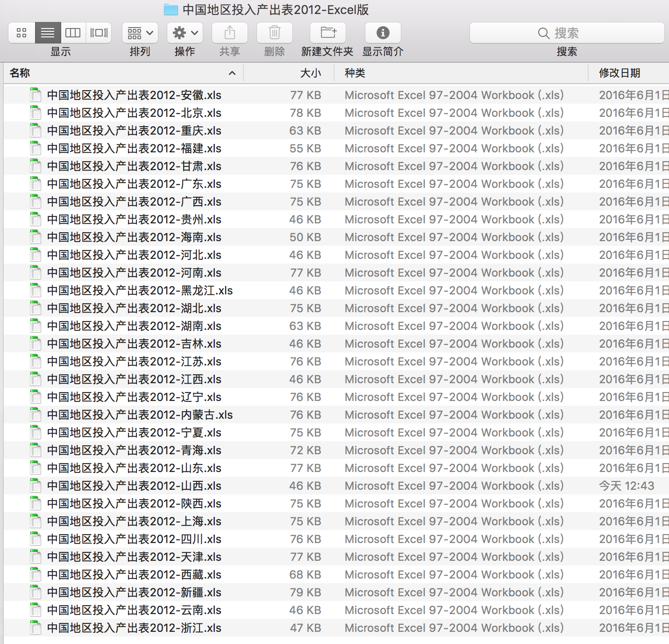Viewport: 669px width, 644px height.
Task: Switch to column view mode
Action: pyautogui.click(x=73, y=33)
